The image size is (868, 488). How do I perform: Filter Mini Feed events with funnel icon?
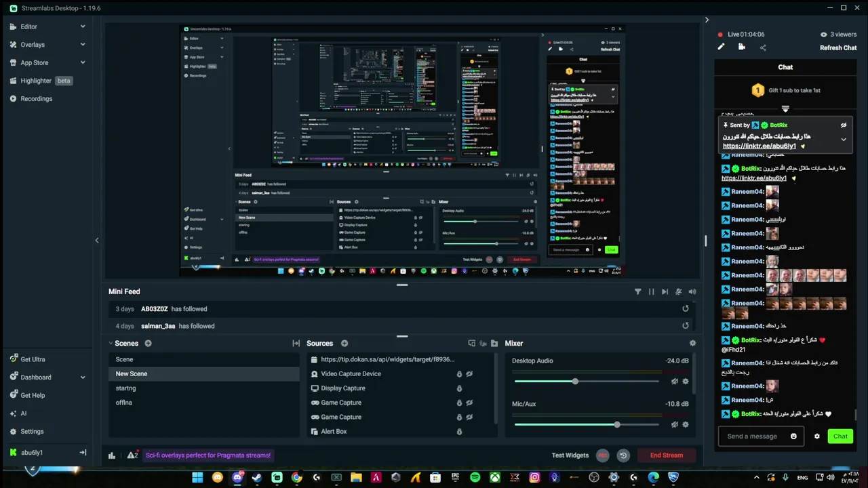point(637,291)
